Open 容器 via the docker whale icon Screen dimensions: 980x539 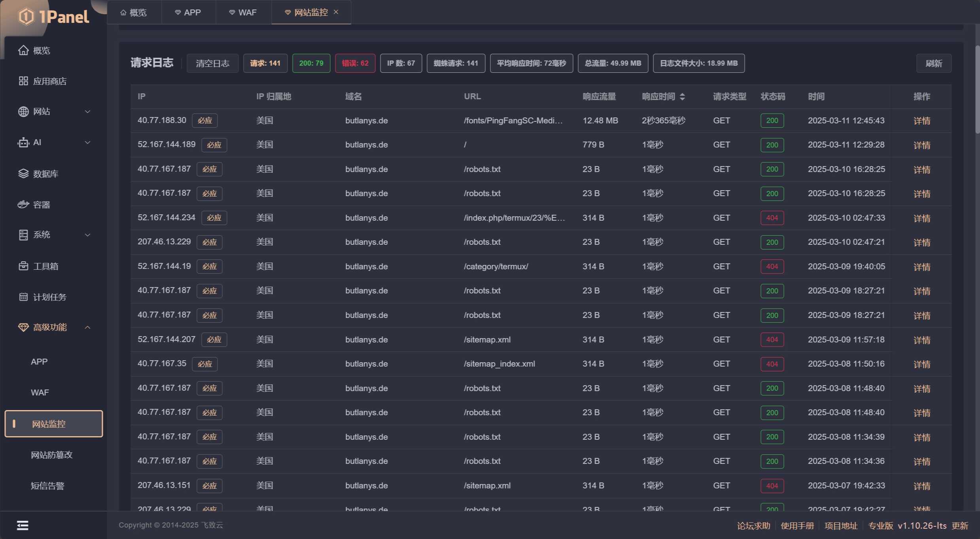click(x=23, y=204)
